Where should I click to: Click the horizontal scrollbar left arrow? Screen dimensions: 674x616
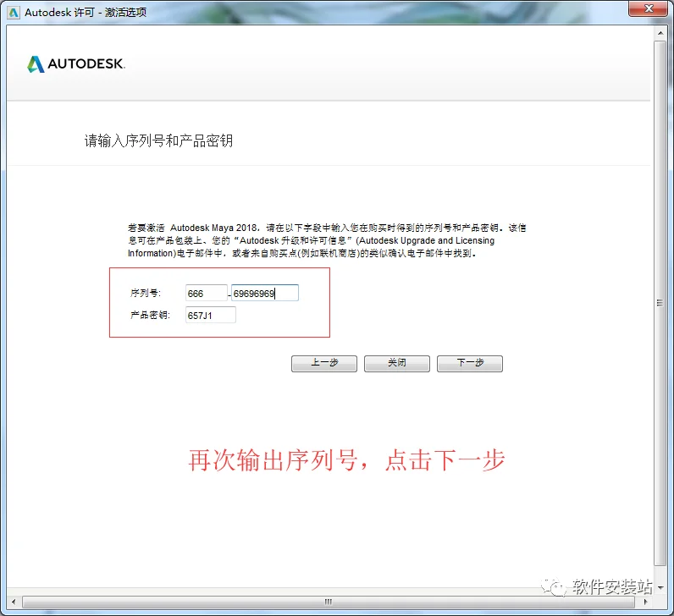[x=14, y=602]
